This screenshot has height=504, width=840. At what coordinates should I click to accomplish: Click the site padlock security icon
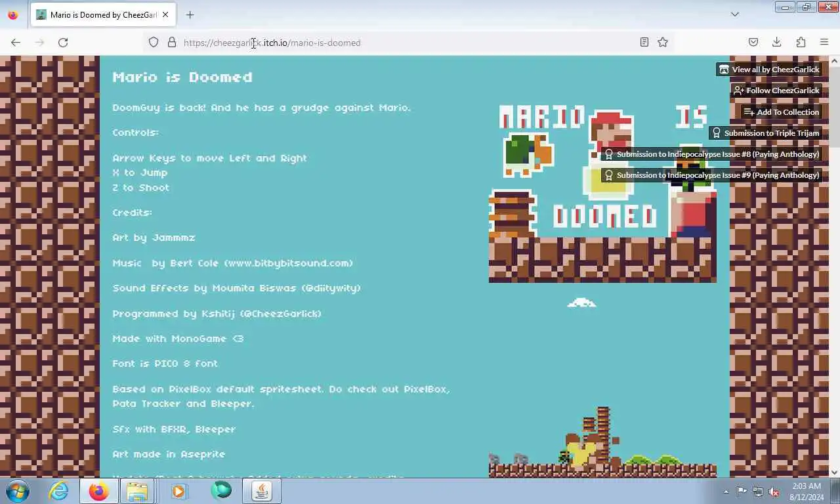(x=172, y=42)
